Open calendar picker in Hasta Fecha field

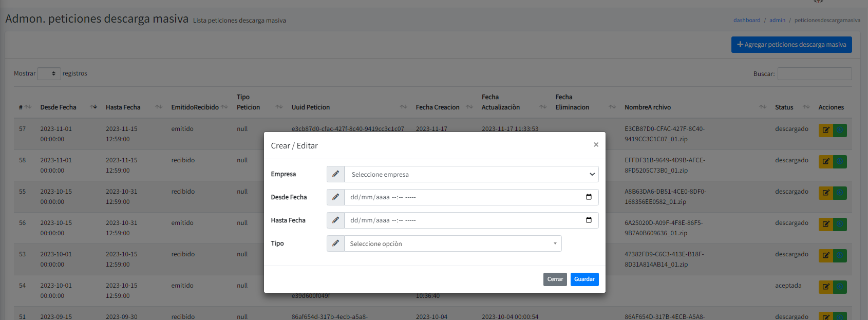(x=589, y=220)
